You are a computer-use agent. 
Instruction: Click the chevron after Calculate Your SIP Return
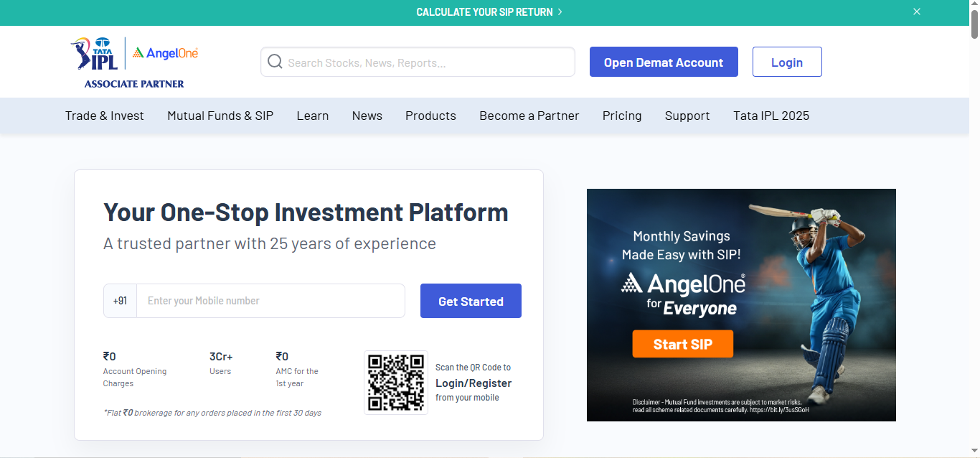pyautogui.click(x=560, y=12)
